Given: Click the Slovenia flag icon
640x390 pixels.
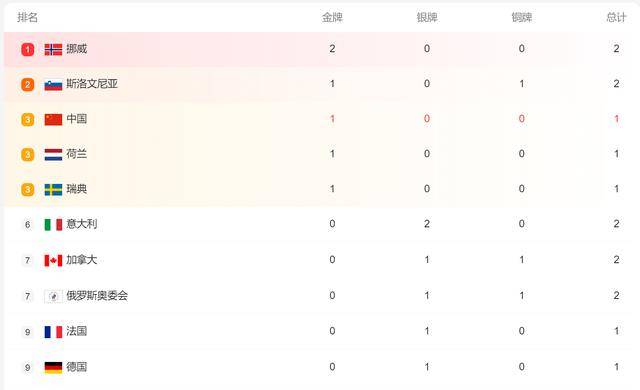Looking at the screenshot, I should 53,84.
